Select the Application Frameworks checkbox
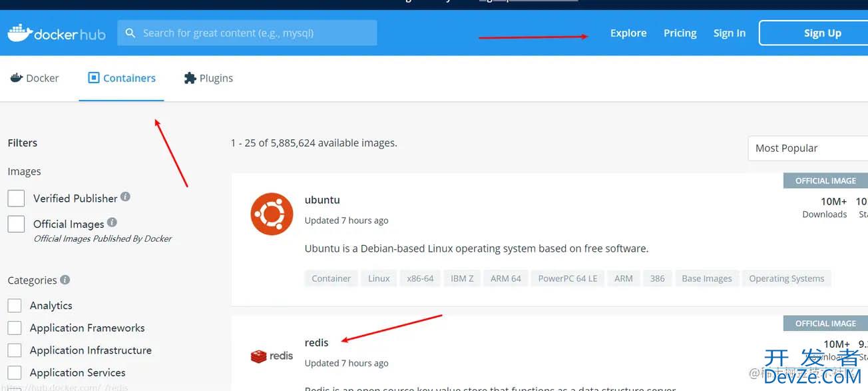This screenshot has width=868, height=391. (x=15, y=328)
